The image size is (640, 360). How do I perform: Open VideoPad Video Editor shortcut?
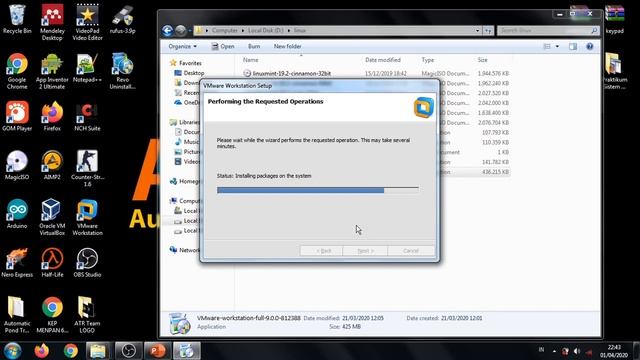87,22
